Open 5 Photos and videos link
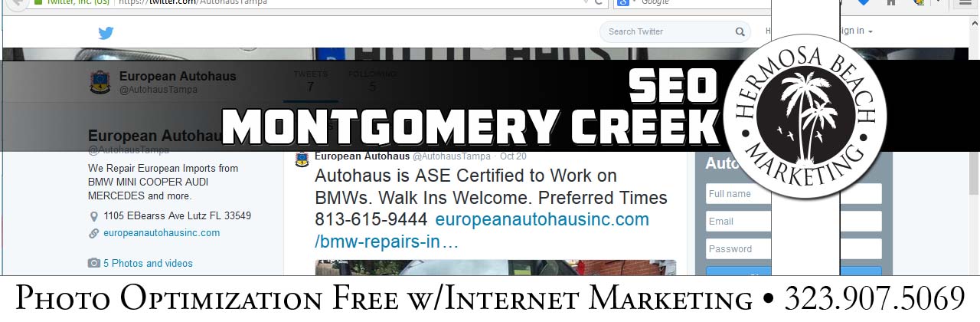Image resolution: width=980 pixels, height=322 pixels. point(148,263)
